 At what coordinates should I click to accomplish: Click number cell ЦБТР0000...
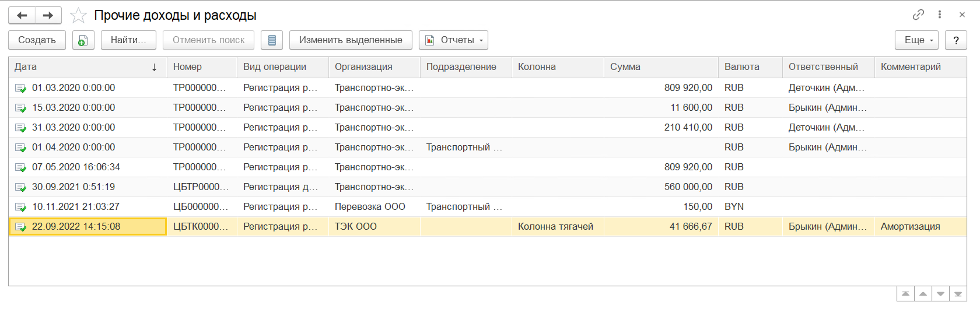pos(202,187)
